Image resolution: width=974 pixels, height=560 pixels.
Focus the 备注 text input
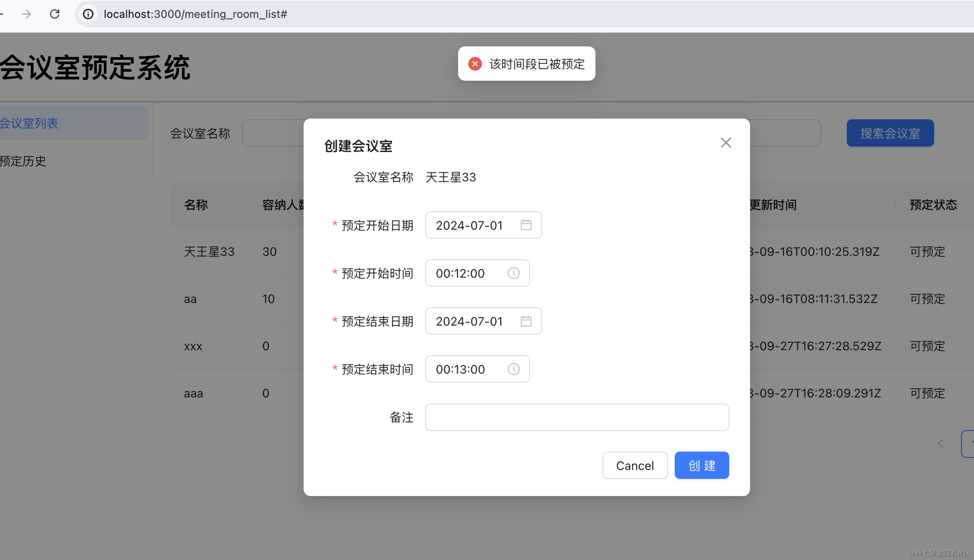point(577,417)
